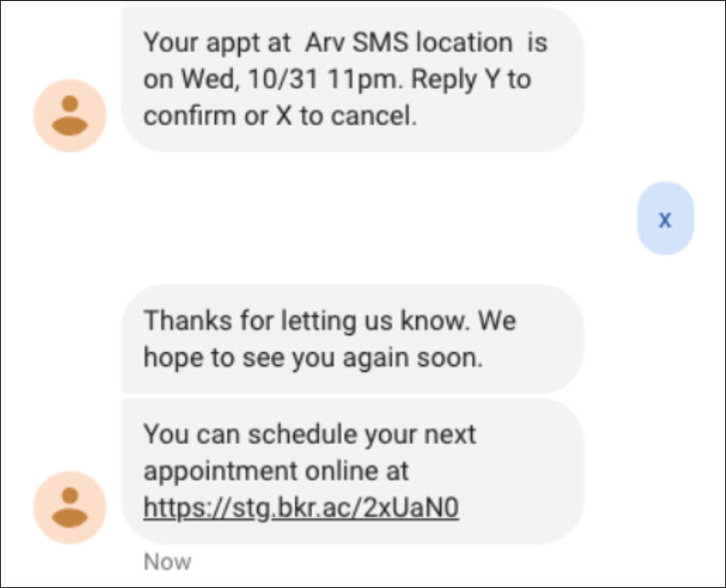The width and height of the screenshot is (726, 588).
Task: Tap the contact avatar next to the scheduling link message
Action: [x=70, y=507]
